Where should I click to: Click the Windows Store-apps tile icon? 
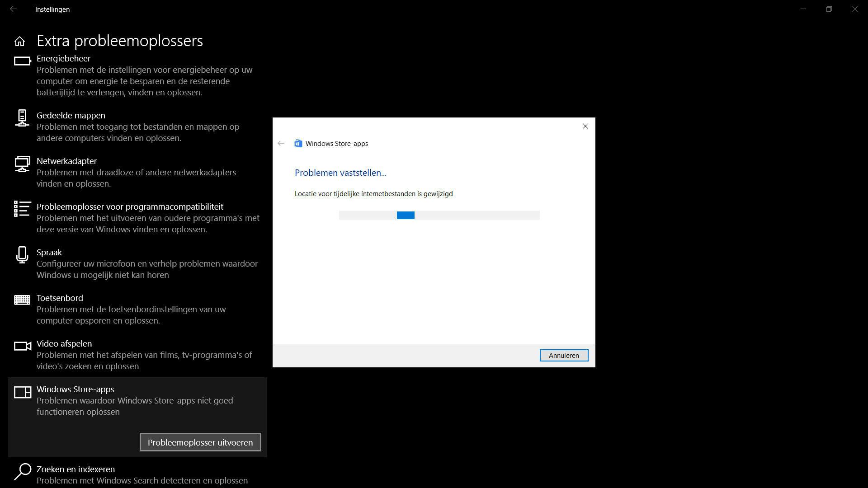(x=22, y=392)
